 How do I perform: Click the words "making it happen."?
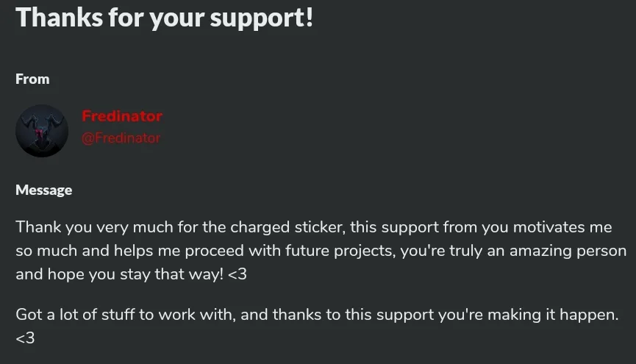(x=553, y=315)
